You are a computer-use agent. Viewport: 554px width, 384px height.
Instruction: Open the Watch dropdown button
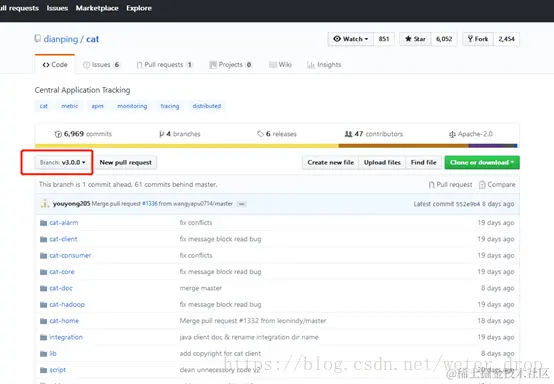coord(350,39)
